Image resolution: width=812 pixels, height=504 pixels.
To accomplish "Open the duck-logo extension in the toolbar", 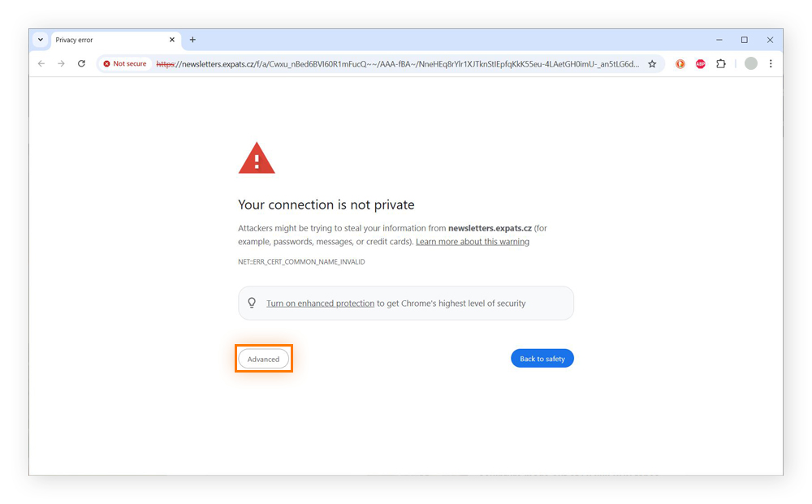I will 680,63.
